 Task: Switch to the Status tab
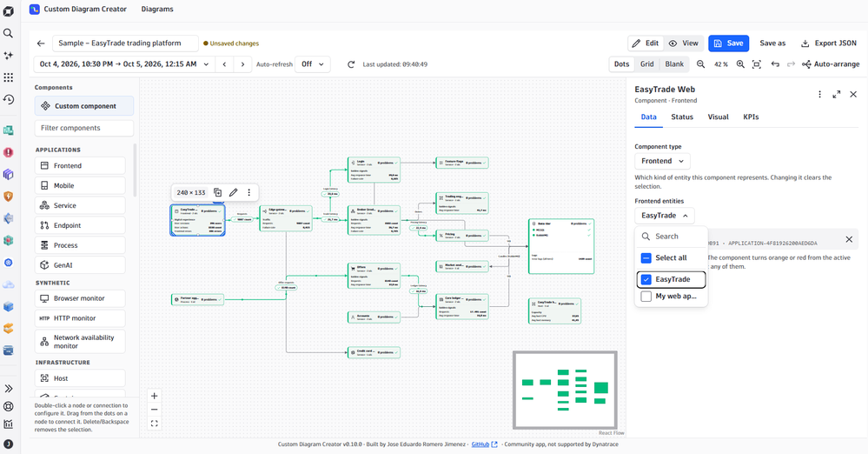tap(682, 117)
